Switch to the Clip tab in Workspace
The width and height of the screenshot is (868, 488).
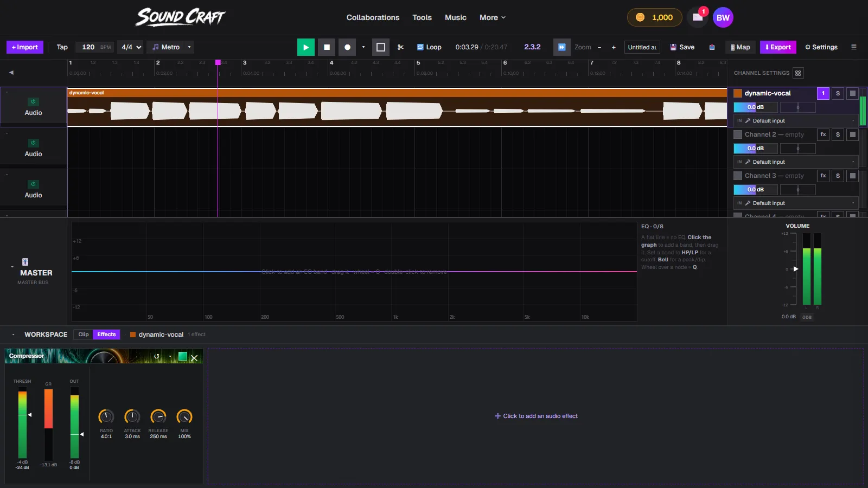click(84, 335)
